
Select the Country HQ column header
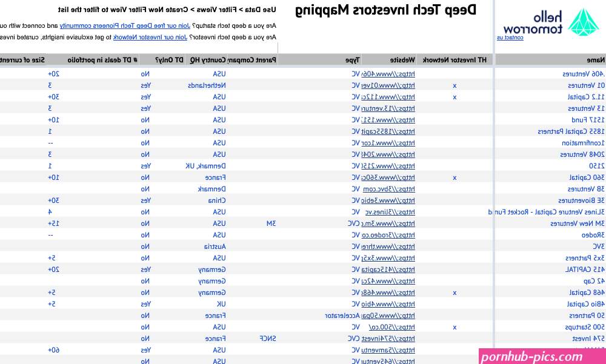click(208, 60)
